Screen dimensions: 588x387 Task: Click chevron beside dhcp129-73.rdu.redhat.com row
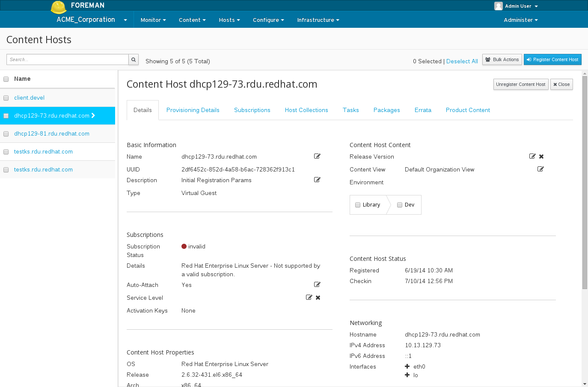[93, 115]
